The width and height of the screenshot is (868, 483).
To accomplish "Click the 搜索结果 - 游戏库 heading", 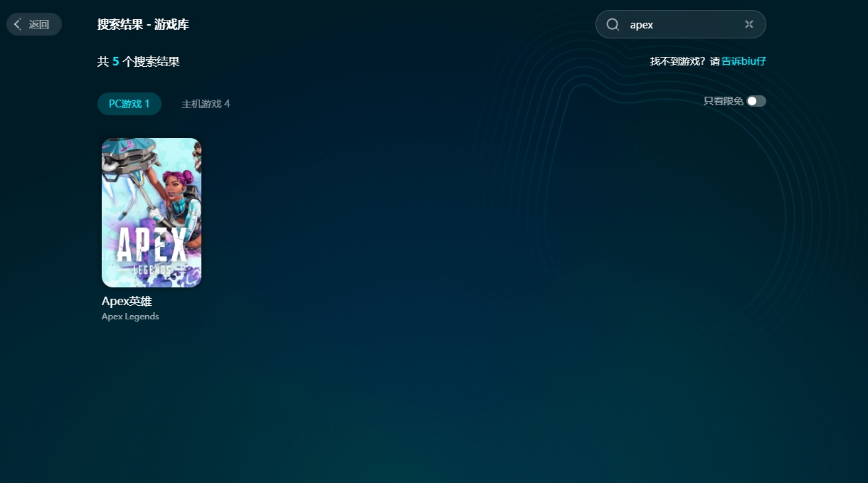I will 143,25.
